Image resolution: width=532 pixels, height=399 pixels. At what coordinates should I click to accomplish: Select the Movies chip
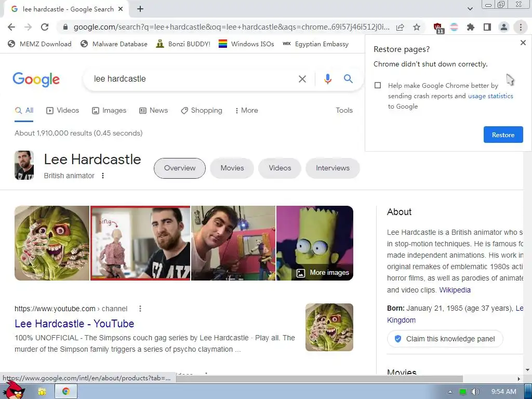(x=232, y=168)
